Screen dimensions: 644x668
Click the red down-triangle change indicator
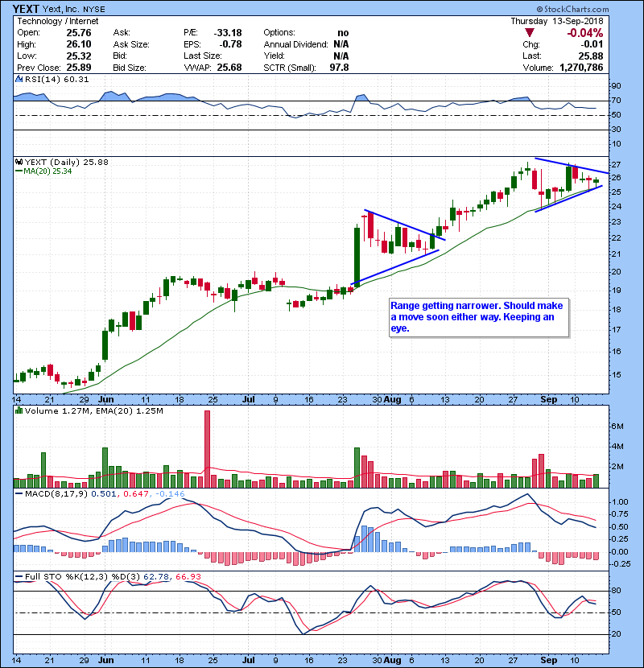click(530, 33)
